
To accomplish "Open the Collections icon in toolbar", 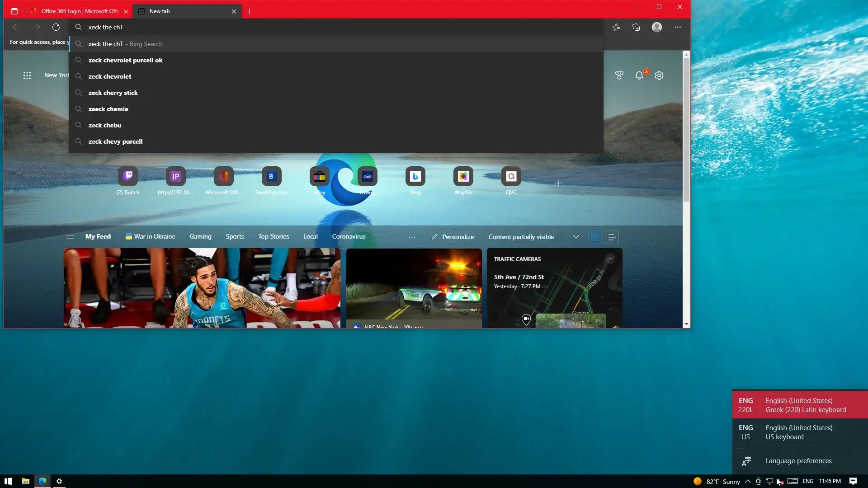I will click(636, 27).
